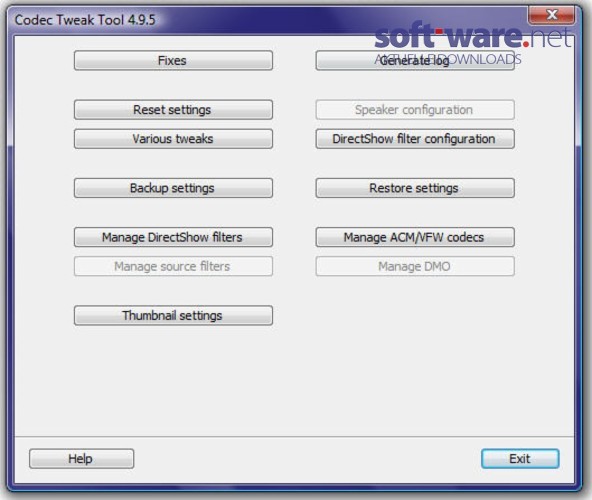Image resolution: width=592 pixels, height=500 pixels.
Task: Click the Fixes button
Action: (173, 60)
